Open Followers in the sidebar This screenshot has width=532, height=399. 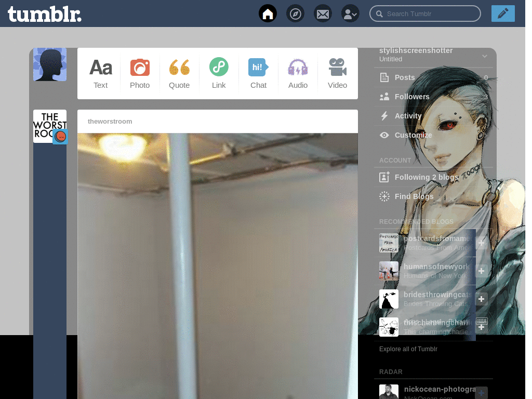433,97
